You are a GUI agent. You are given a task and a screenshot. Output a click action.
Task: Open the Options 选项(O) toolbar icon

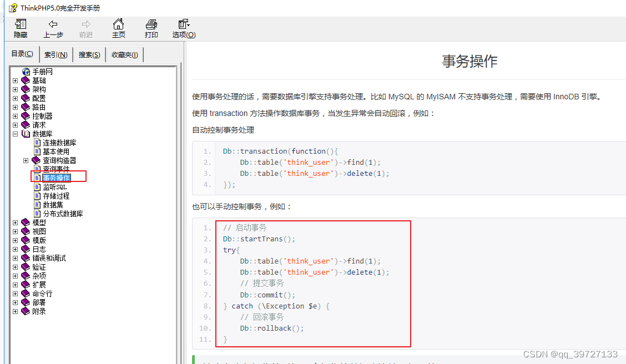click(184, 24)
